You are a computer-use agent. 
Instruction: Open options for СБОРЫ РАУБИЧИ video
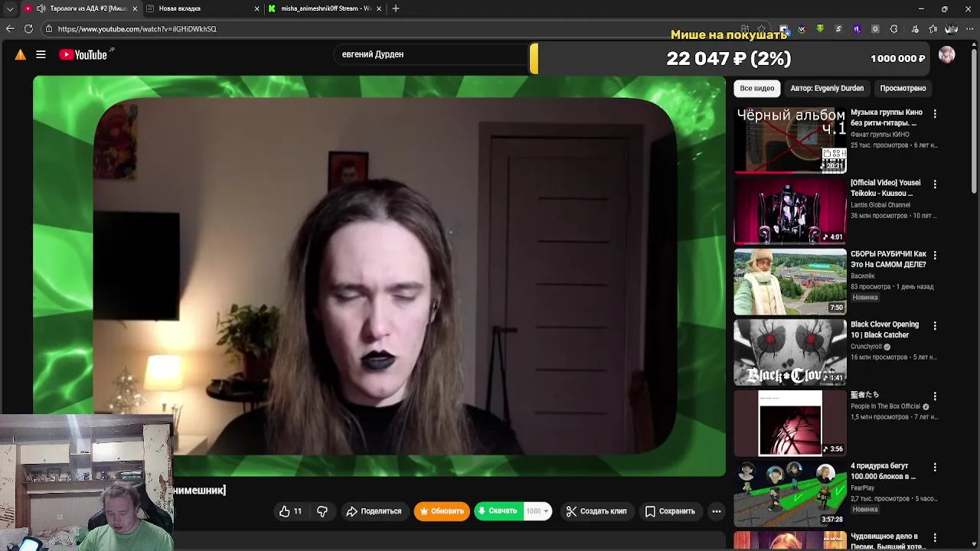pyautogui.click(x=935, y=255)
